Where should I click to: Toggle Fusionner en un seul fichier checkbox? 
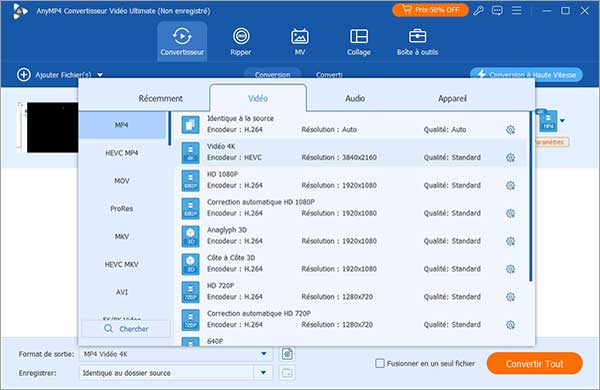[x=380, y=363]
